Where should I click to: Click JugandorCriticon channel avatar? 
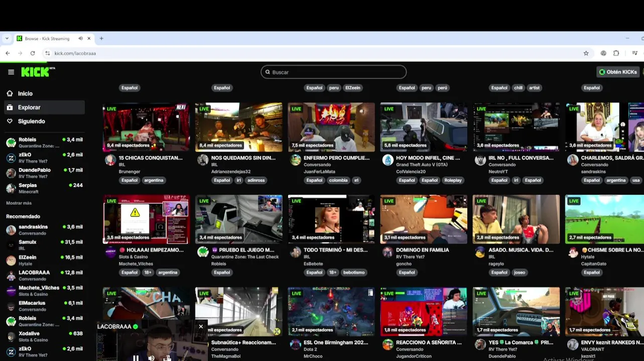pos(388,344)
